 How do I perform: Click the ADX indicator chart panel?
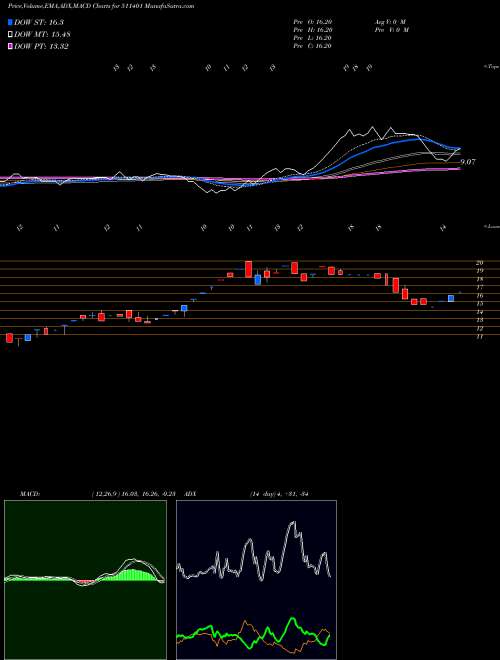pyautogui.click(x=256, y=580)
